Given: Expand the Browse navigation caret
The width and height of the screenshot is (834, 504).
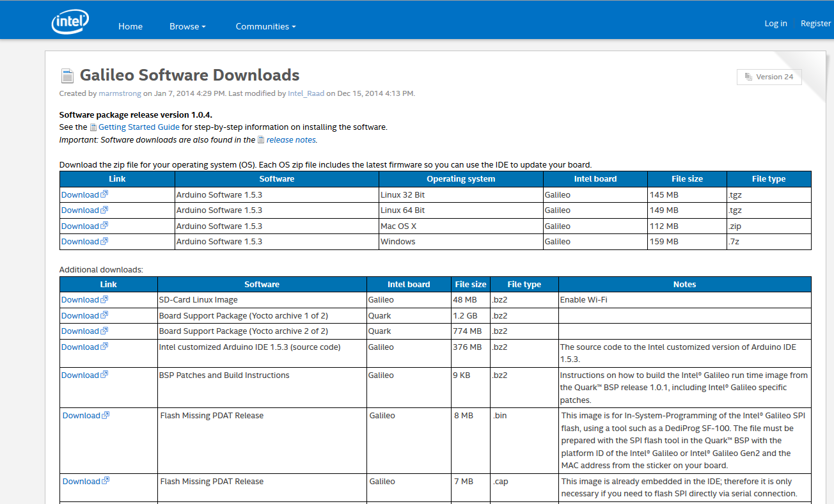Looking at the screenshot, I should (x=203, y=27).
